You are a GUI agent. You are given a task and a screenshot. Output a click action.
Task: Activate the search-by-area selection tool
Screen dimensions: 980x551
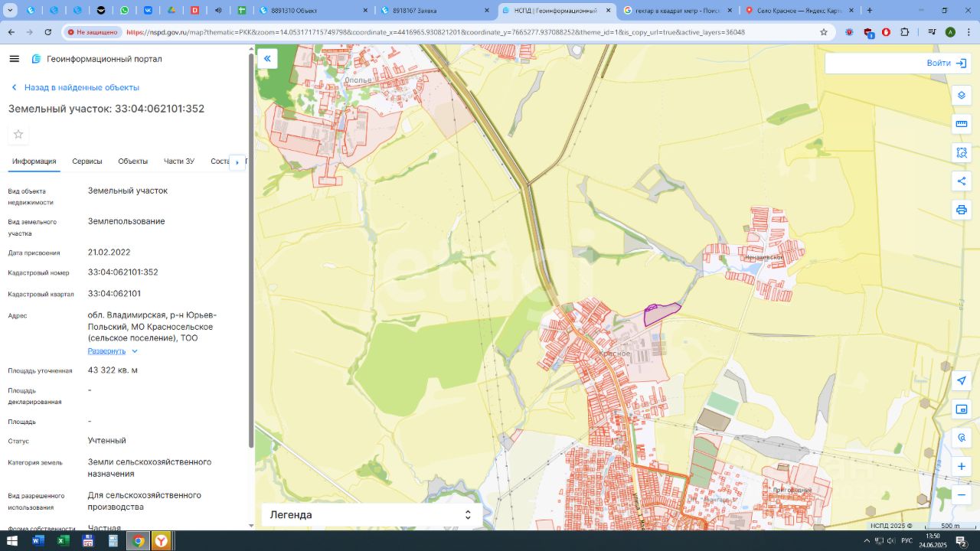click(x=961, y=152)
